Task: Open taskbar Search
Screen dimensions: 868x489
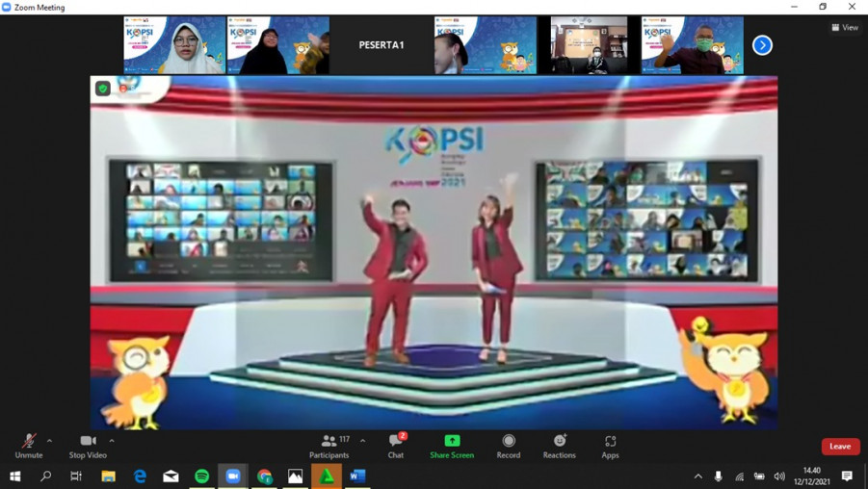Action: [46, 476]
